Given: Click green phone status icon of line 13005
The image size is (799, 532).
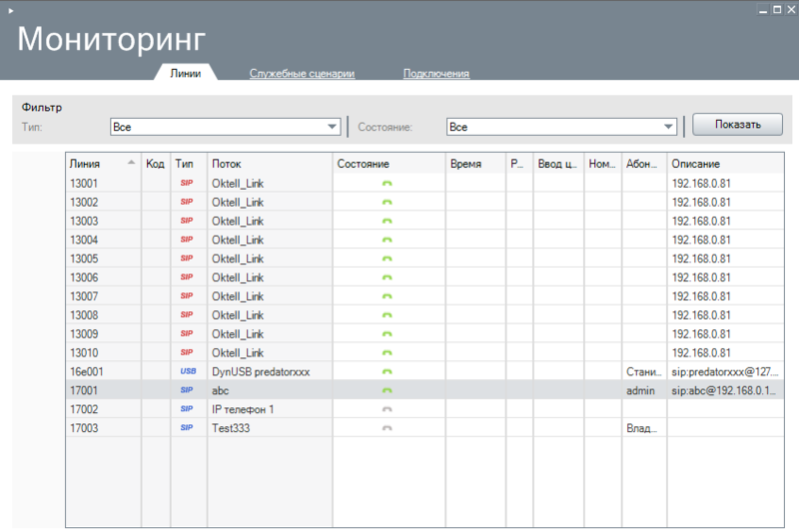Looking at the screenshot, I should (388, 259).
